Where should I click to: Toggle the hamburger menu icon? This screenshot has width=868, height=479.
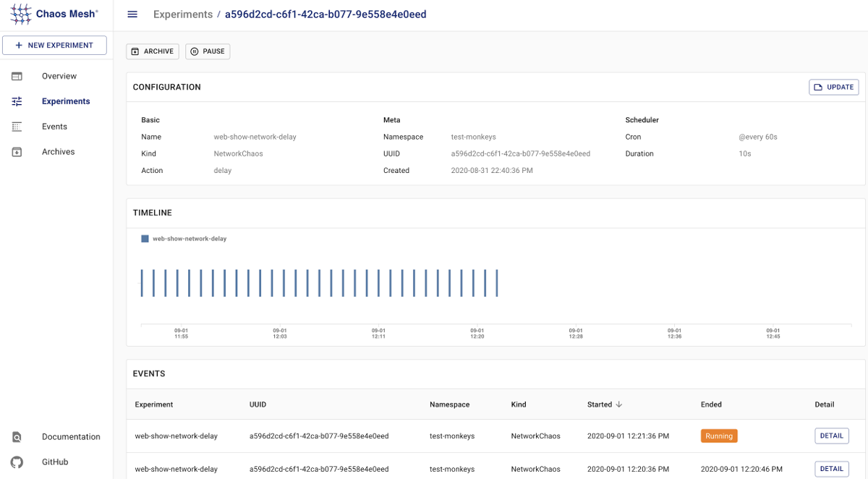(x=132, y=14)
